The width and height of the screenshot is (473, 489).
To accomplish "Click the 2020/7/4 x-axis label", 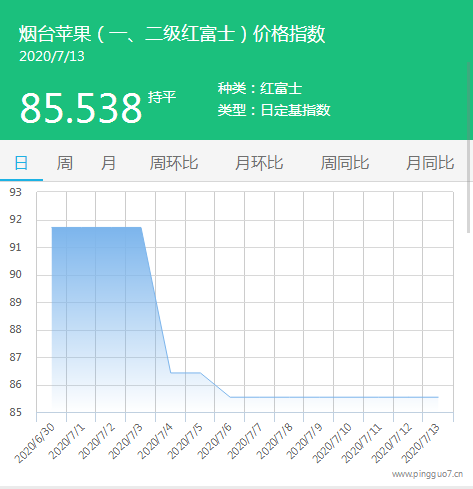I will pos(155,441).
